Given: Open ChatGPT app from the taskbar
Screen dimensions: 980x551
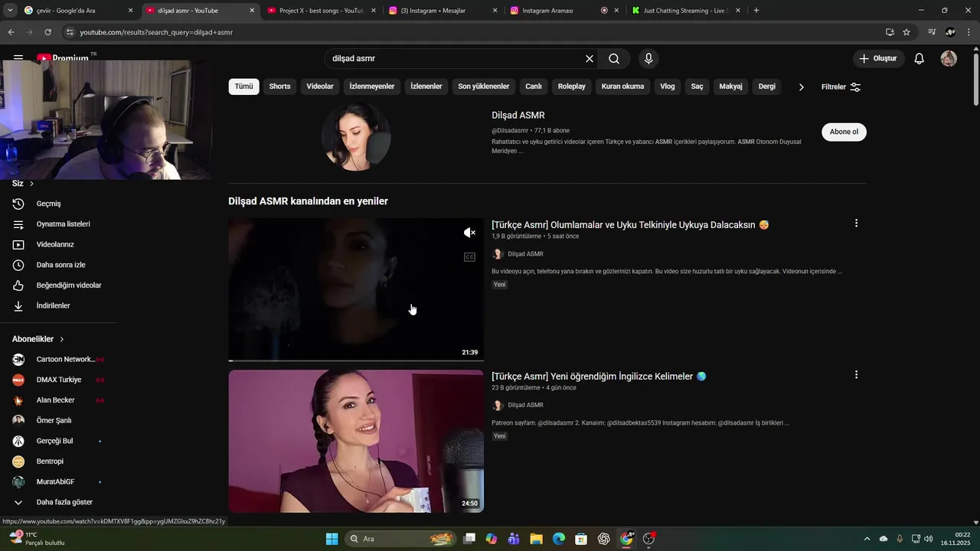Looking at the screenshot, I should pos(604,539).
